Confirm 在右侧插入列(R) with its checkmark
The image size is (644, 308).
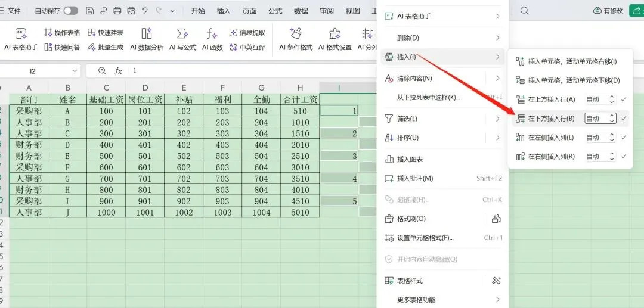tap(624, 156)
